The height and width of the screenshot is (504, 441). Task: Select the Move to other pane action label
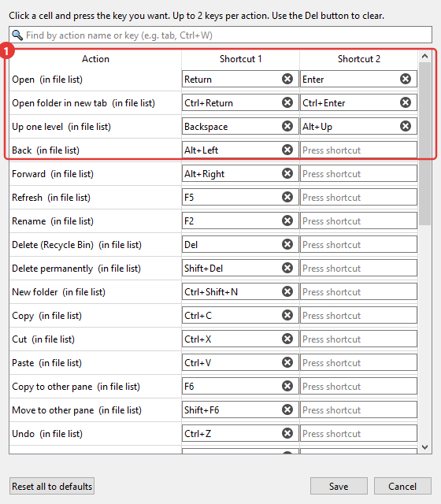77,409
